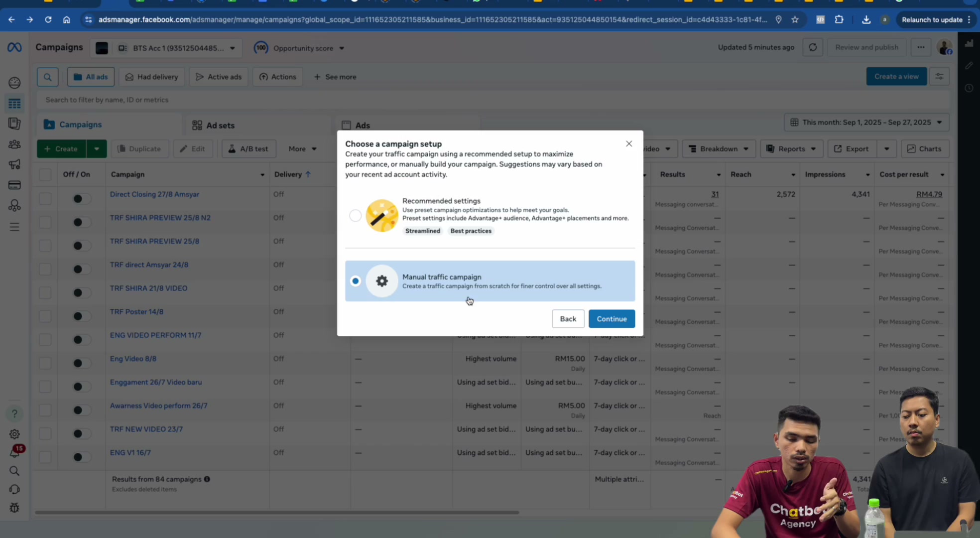Image resolution: width=980 pixels, height=538 pixels.
Task: Open Settings gear icon in left sidebar
Action: coord(14,434)
